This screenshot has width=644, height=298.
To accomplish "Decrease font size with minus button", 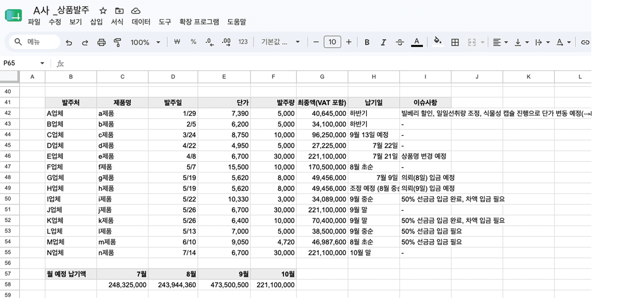I will 316,42.
